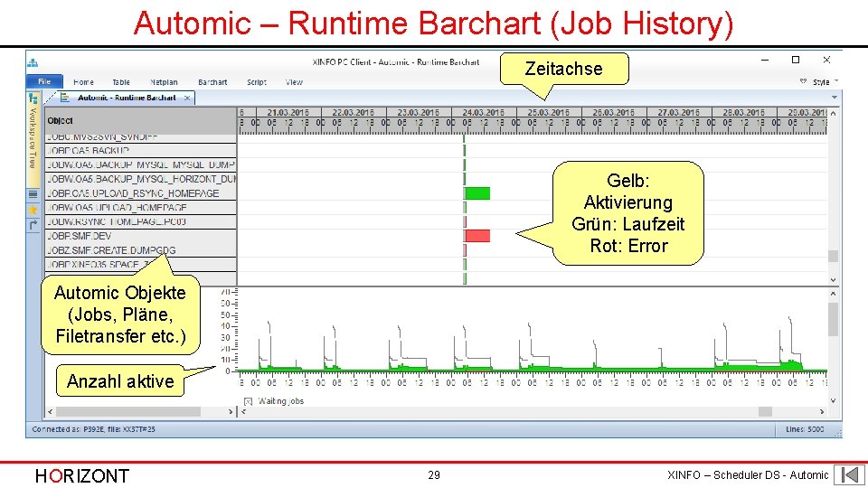868x488 pixels.
Task: Select row JOBZ.SMF.CREATE.DUMPGDG
Action: (x=141, y=250)
